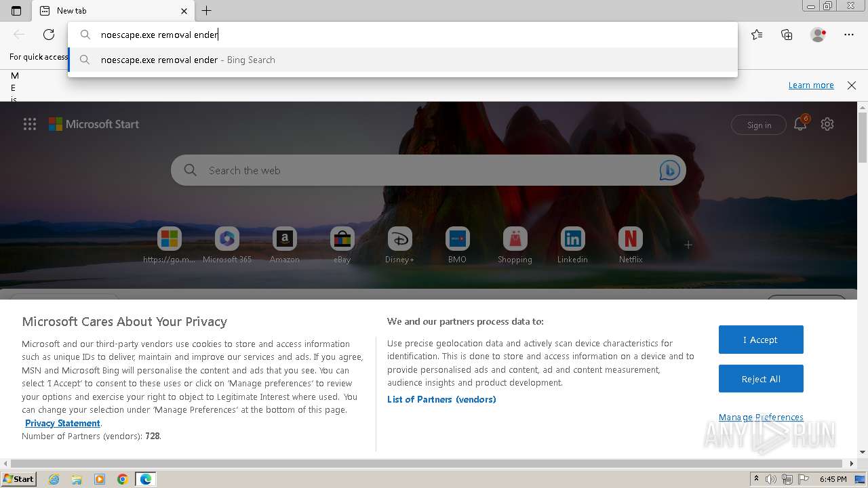Open the Action Center flag tray icon
Image resolution: width=868 pixels, height=488 pixels.
[x=804, y=479]
